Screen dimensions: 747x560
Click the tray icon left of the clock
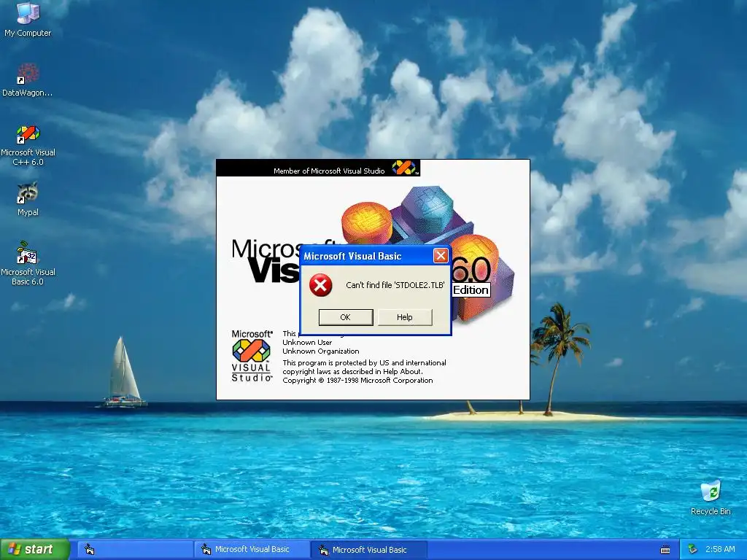[x=693, y=550]
